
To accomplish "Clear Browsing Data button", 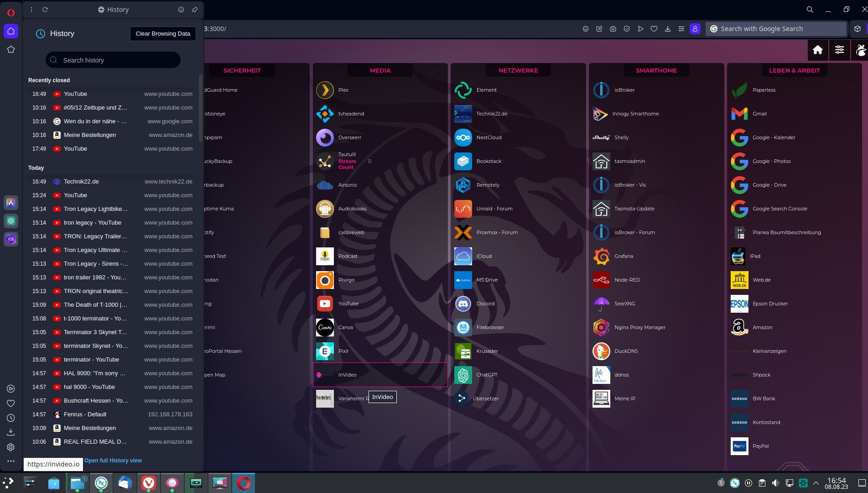I will tap(163, 33).
